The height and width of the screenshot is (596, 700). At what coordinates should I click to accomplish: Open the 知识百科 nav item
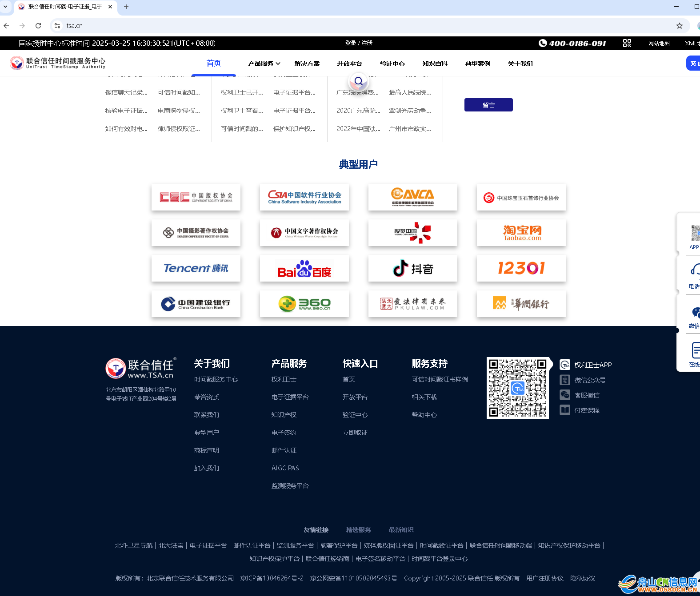click(435, 64)
